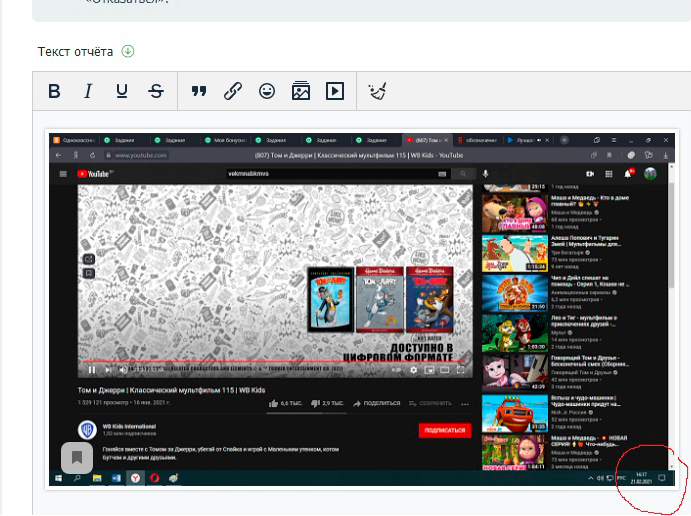Apply italic formatting in the editor toolbar

[x=88, y=91]
